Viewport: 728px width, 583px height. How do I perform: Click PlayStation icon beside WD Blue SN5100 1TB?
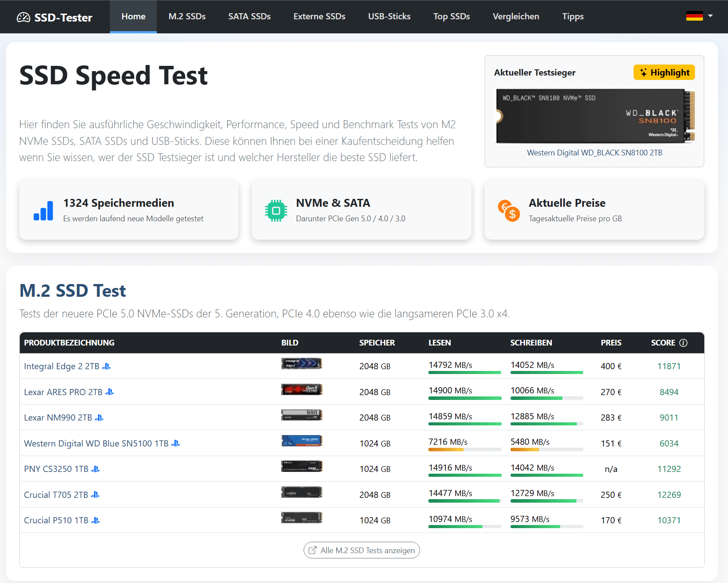pos(175,443)
